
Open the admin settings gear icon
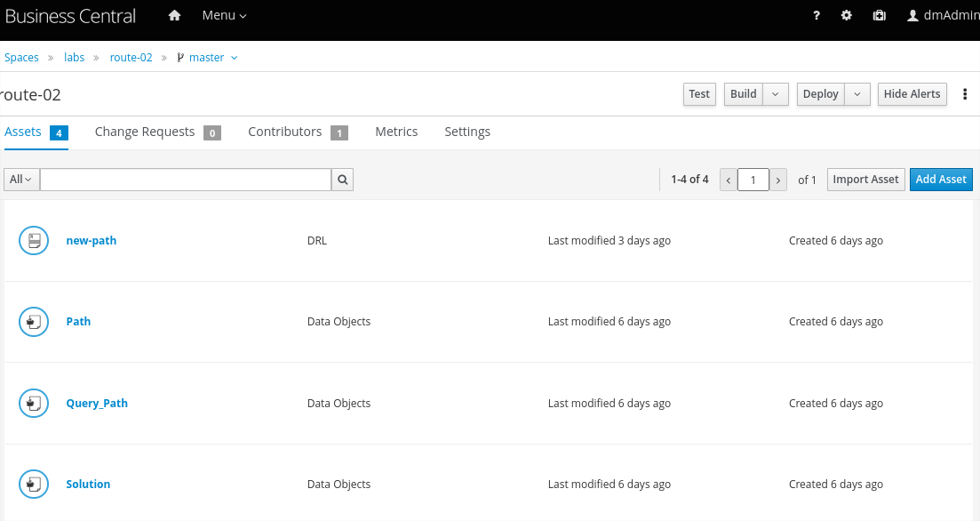[x=847, y=16]
